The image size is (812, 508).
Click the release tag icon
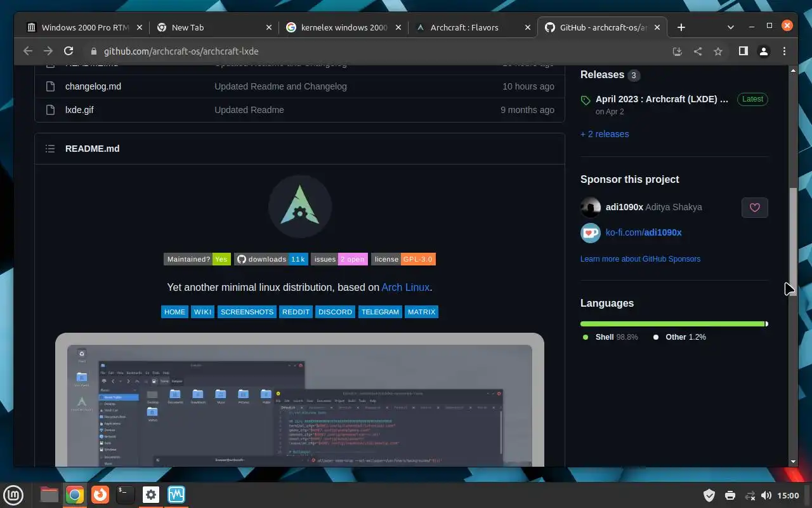pos(585,100)
